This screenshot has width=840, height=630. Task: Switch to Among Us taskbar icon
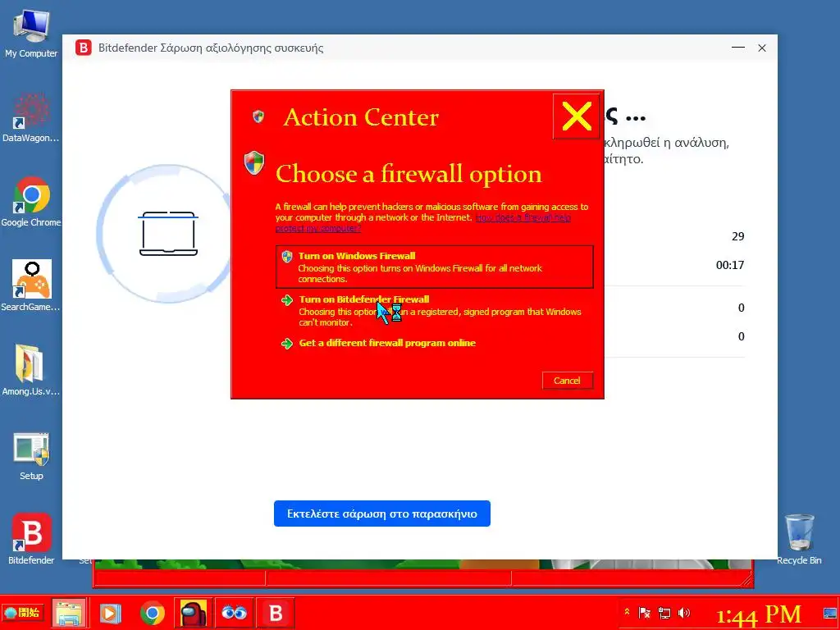(194, 613)
